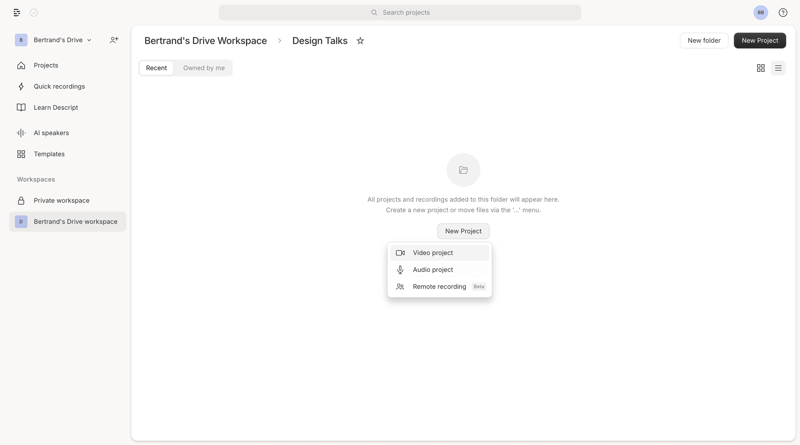Screen dimensions: 800x445
Task: Click the Bertrand's Drive workspace avatar icon
Action: [21, 221]
